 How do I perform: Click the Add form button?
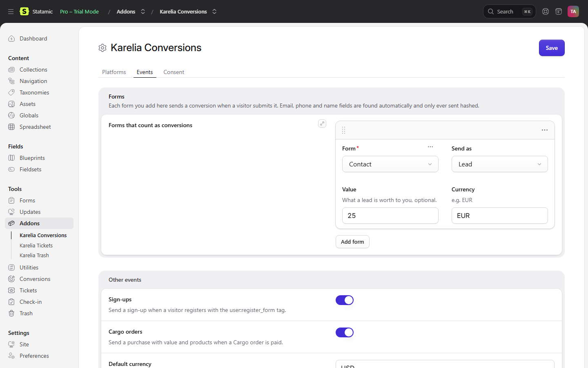pyautogui.click(x=352, y=242)
